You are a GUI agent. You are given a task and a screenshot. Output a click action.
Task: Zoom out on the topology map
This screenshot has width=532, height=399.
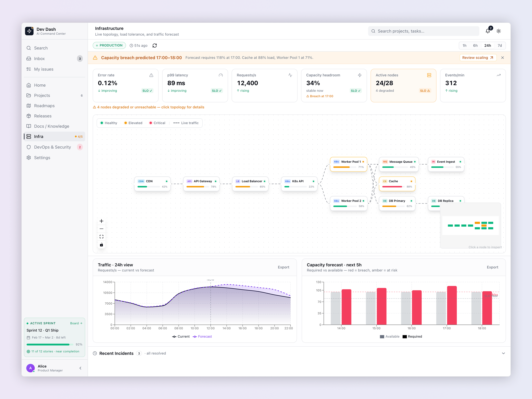101,228
